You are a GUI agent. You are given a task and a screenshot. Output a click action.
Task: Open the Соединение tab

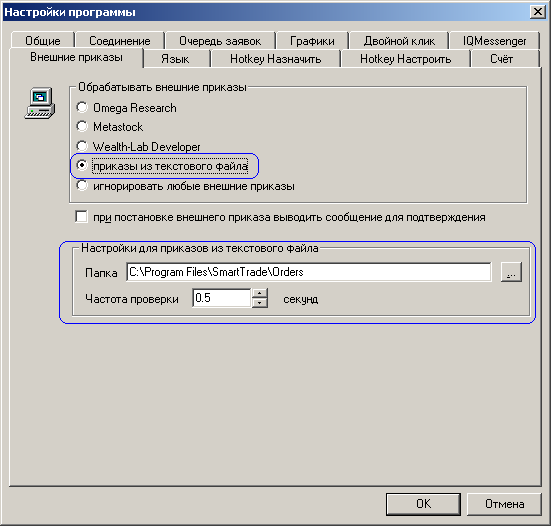pyautogui.click(x=120, y=41)
